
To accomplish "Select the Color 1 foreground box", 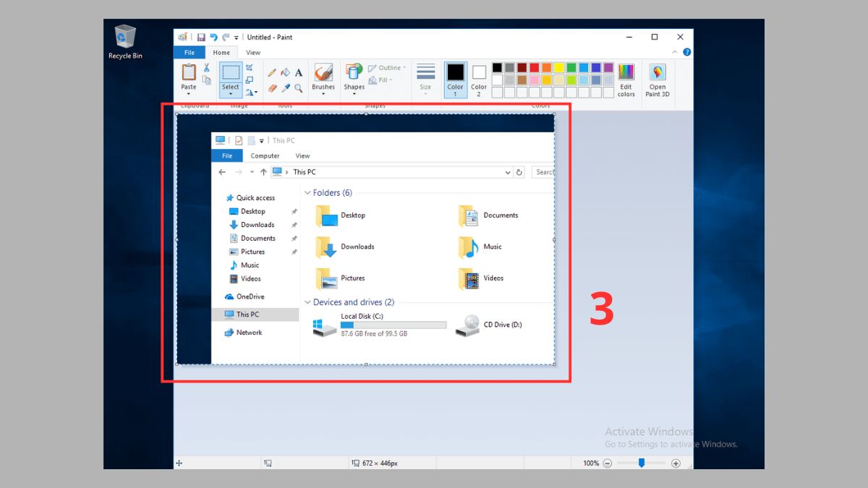I will coord(456,80).
